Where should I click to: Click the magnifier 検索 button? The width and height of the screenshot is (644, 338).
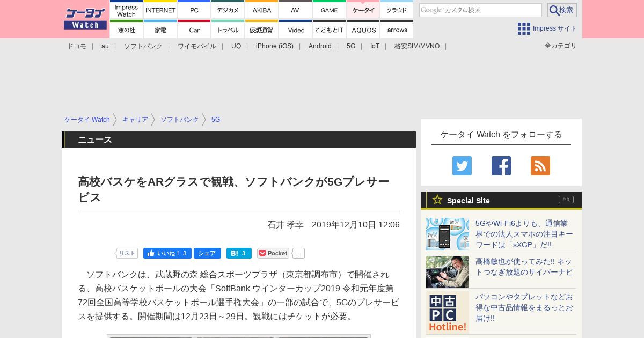pos(562,10)
